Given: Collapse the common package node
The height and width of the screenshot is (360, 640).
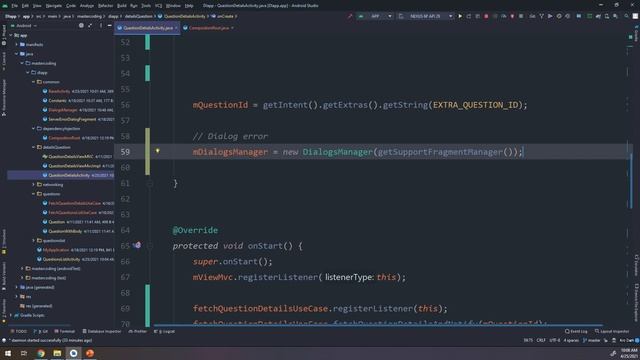Looking at the screenshot, I should pos(33,82).
